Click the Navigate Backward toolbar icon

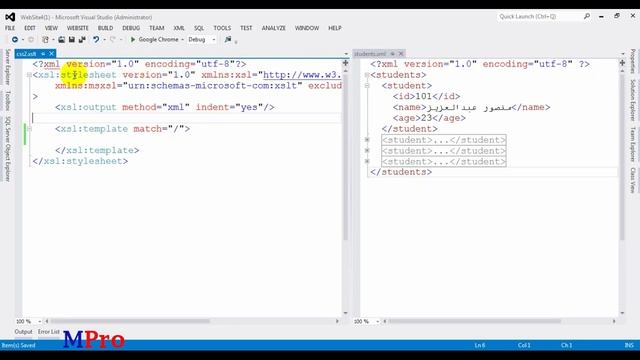[x=15, y=40]
